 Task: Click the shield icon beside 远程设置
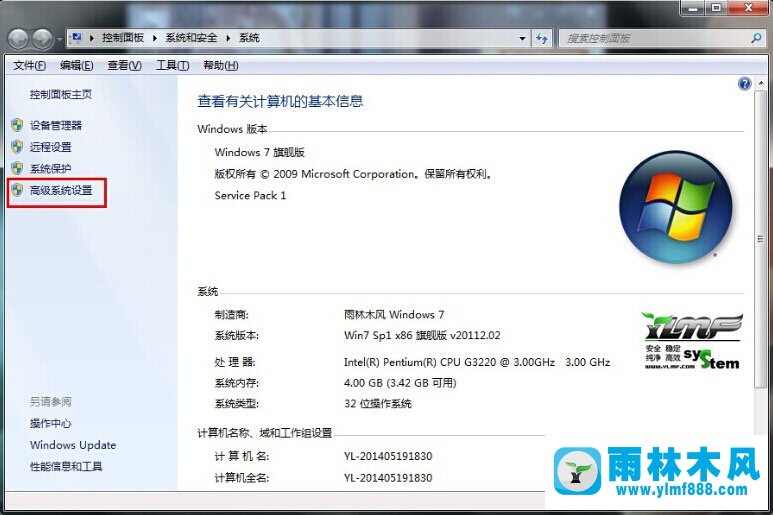(x=17, y=146)
